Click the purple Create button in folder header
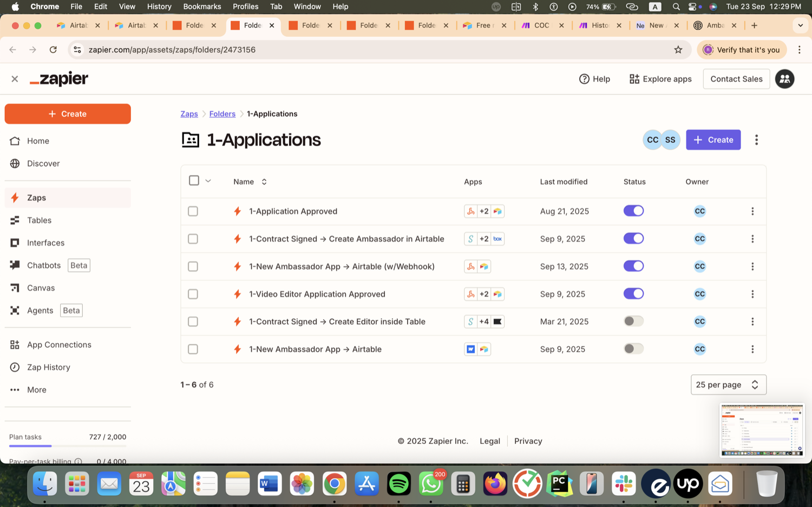The width and height of the screenshot is (812, 507). pos(713,140)
